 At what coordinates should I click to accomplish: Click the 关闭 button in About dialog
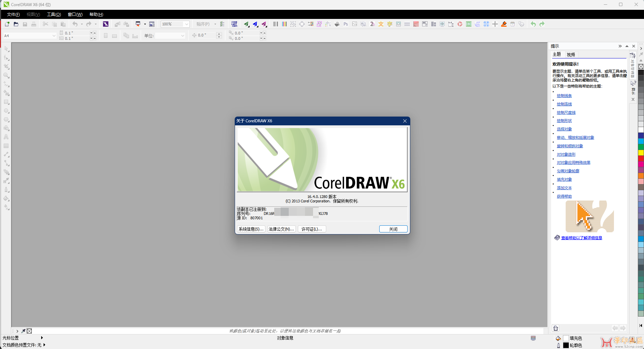(393, 229)
